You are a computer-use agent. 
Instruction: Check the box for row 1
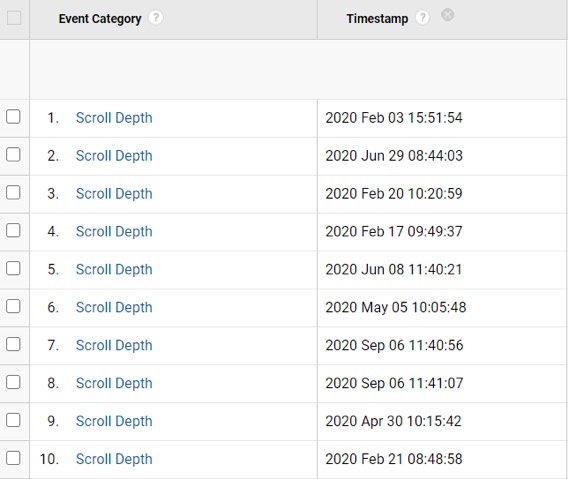coord(13,117)
